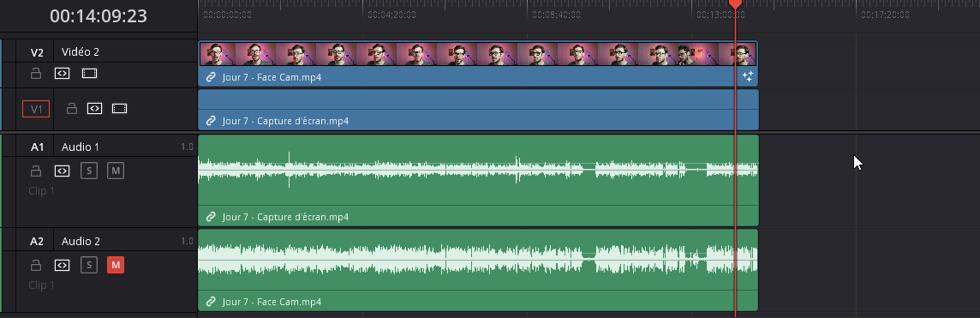Click the red playhead marker on ruler

(736, 4)
